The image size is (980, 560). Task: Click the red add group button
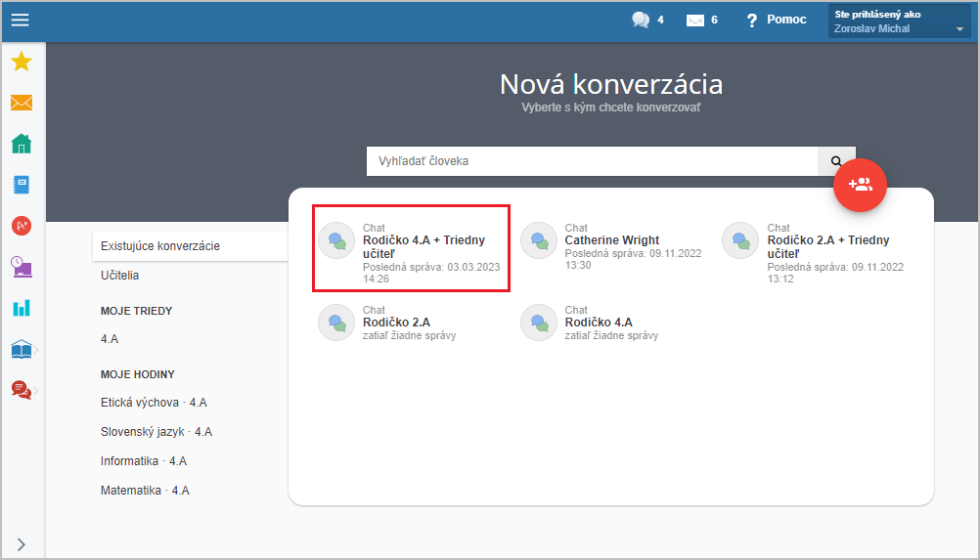coord(860,185)
